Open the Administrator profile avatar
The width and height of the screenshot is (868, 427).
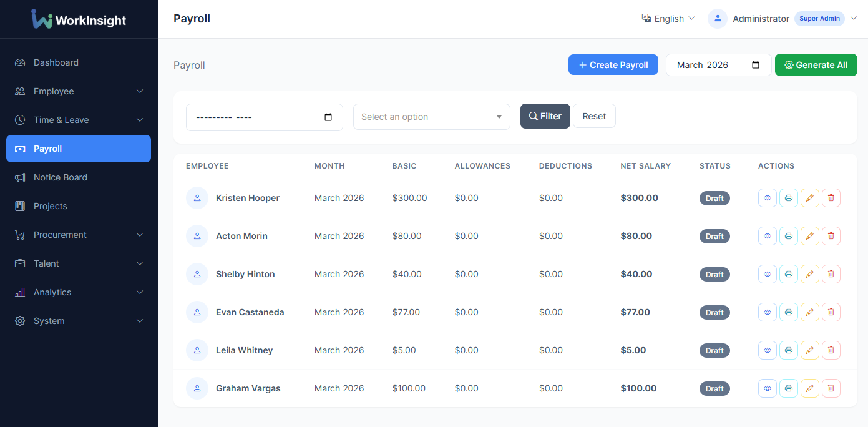tap(716, 18)
